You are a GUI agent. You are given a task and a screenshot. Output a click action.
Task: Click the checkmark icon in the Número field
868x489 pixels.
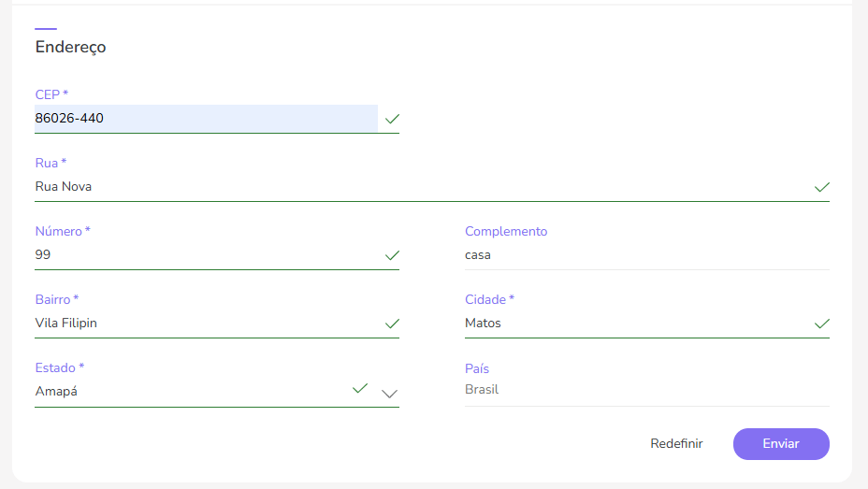click(392, 255)
